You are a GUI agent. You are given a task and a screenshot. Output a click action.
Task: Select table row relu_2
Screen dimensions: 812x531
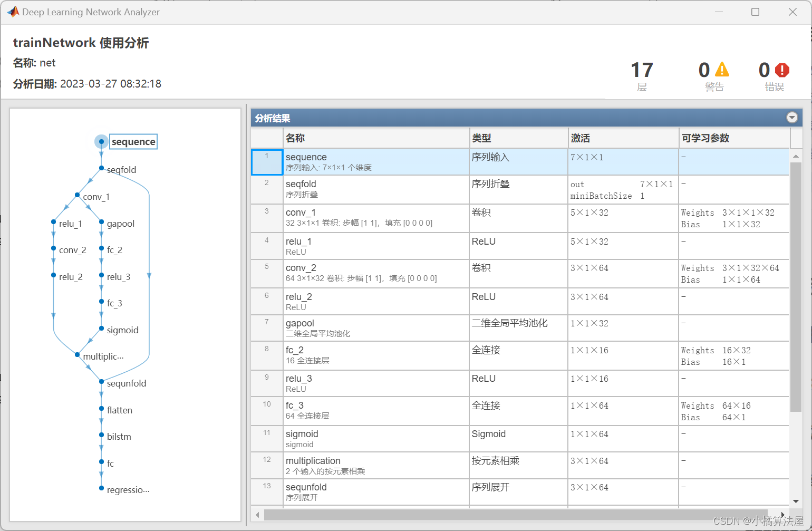point(520,302)
